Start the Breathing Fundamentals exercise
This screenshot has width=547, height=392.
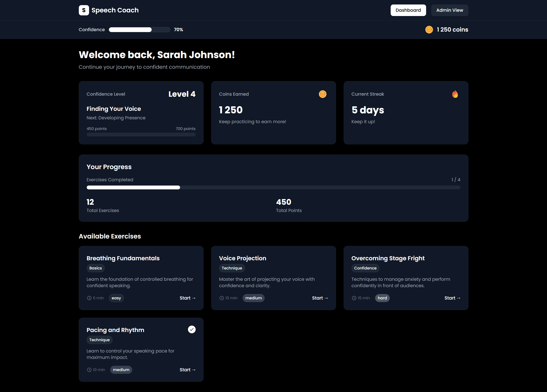click(x=187, y=298)
